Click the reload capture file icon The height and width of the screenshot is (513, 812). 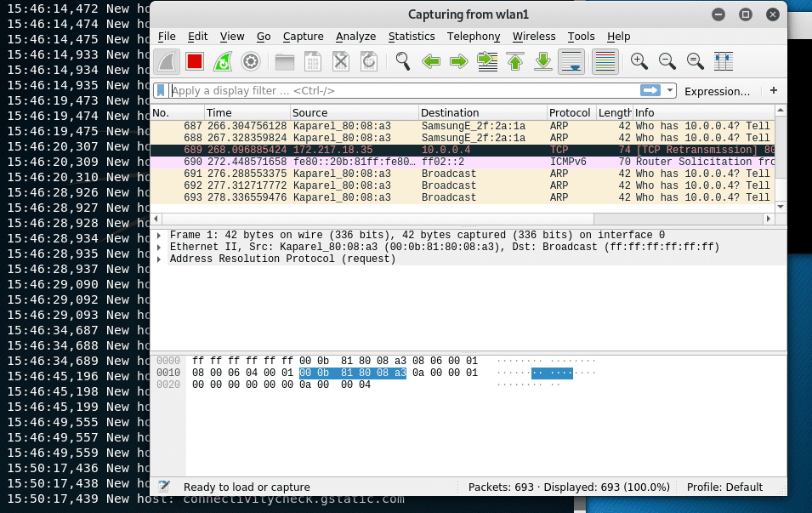(x=369, y=61)
